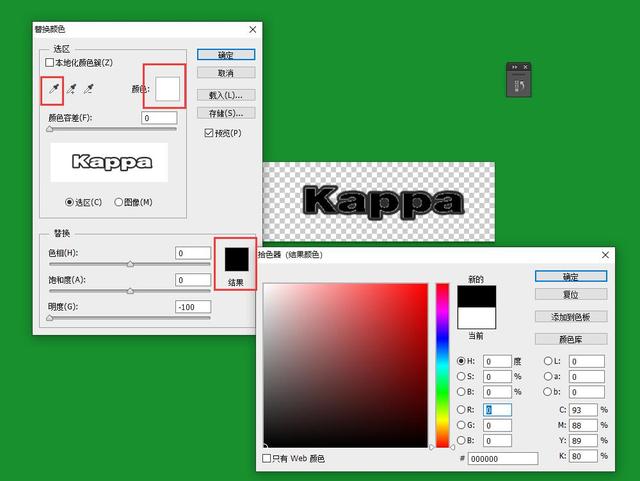Image resolution: width=640 pixels, height=481 pixels.
Task: Click the hex color field 000000
Action: tap(503, 459)
